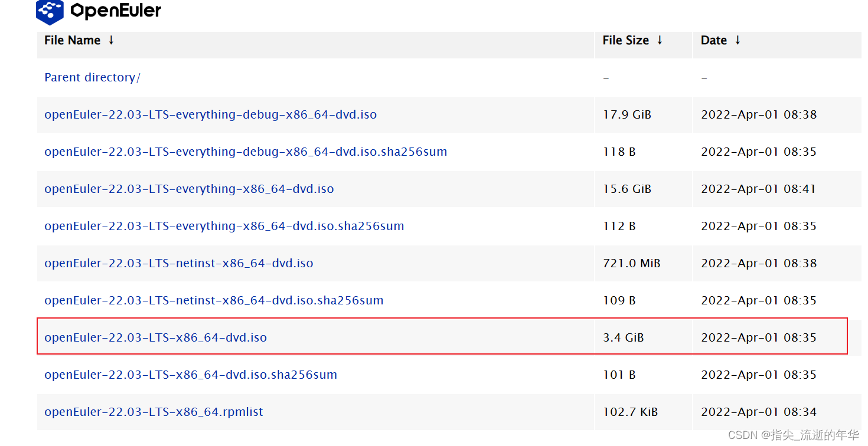
Task: Download openEuler-22.03-LTS-everything-x86_64-dvd.iso
Action: click(x=189, y=189)
